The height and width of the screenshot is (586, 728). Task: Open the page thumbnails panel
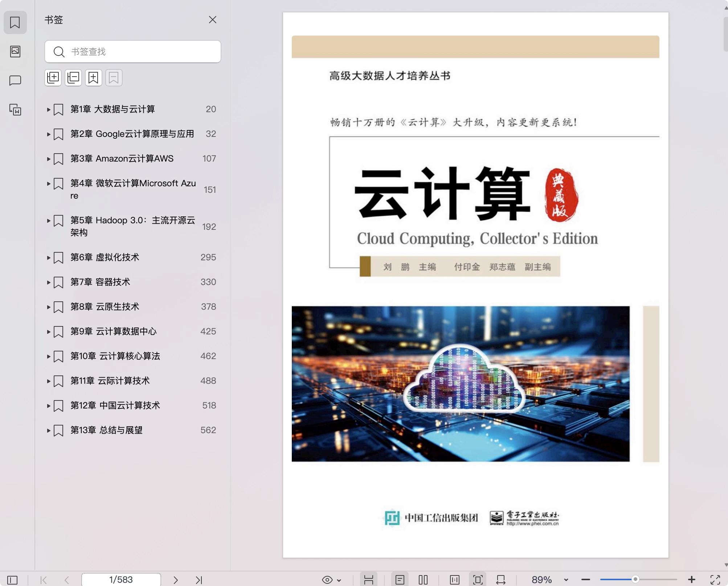15,51
